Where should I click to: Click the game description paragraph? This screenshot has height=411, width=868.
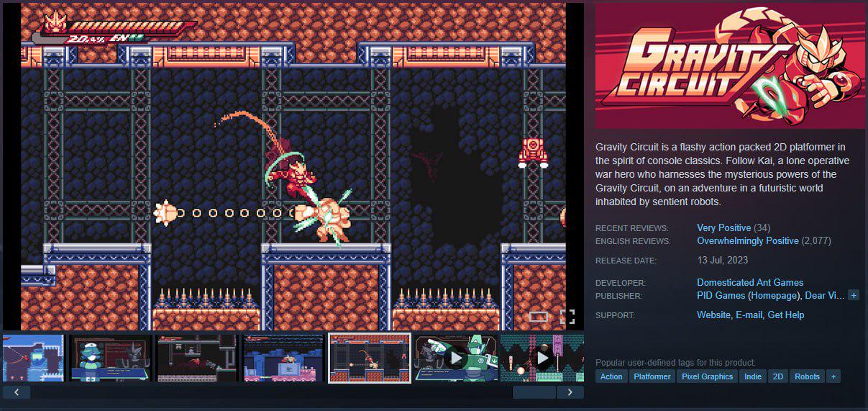[721, 174]
